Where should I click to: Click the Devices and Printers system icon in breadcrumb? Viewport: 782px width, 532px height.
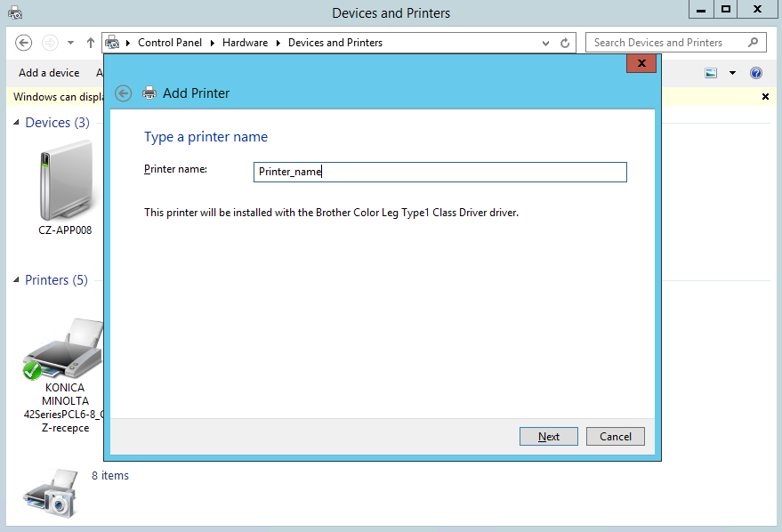[113, 42]
